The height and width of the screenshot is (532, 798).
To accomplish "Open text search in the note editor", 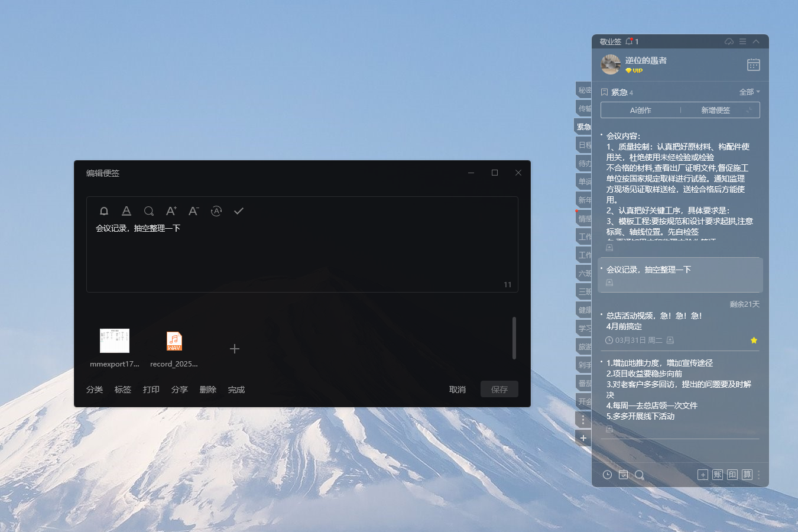I will point(148,211).
